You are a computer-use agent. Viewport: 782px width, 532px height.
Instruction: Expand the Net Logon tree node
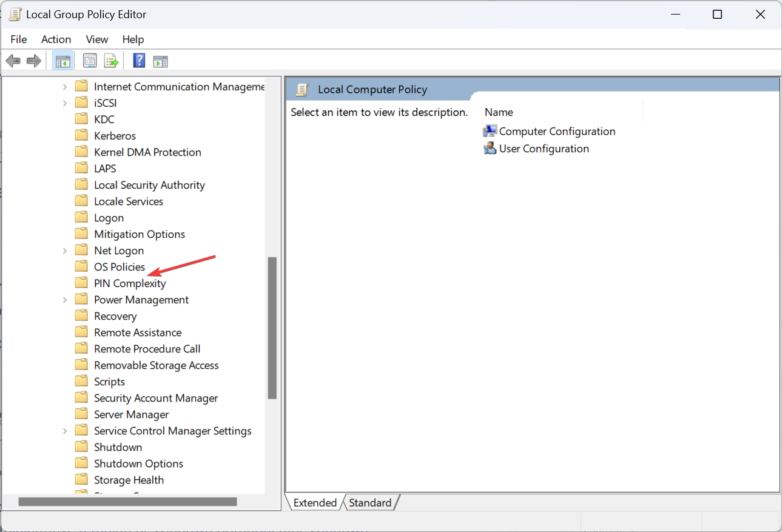point(65,251)
